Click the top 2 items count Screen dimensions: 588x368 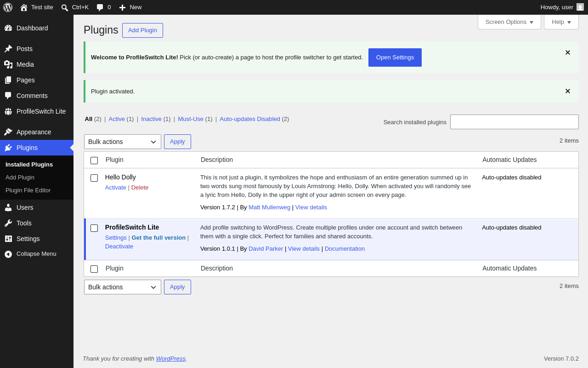(569, 141)
